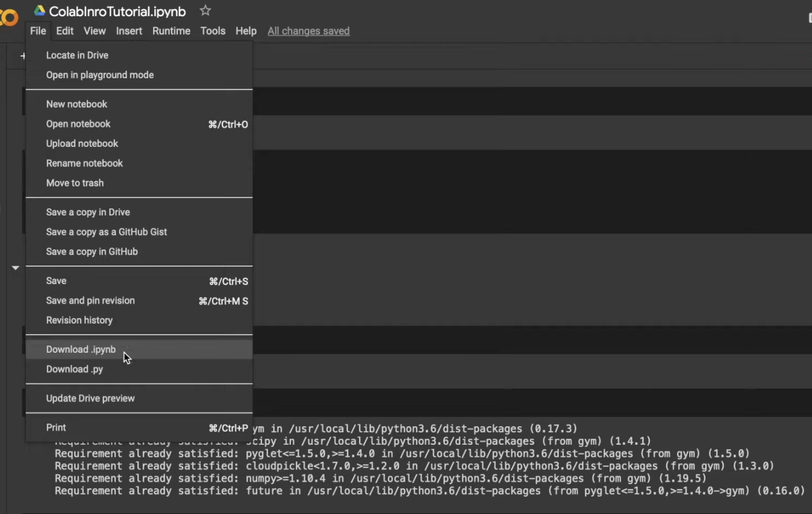Viewport: 812px width, 514px height.
Task: Choose Save a copy in Drive
Action: click(139, 212)
